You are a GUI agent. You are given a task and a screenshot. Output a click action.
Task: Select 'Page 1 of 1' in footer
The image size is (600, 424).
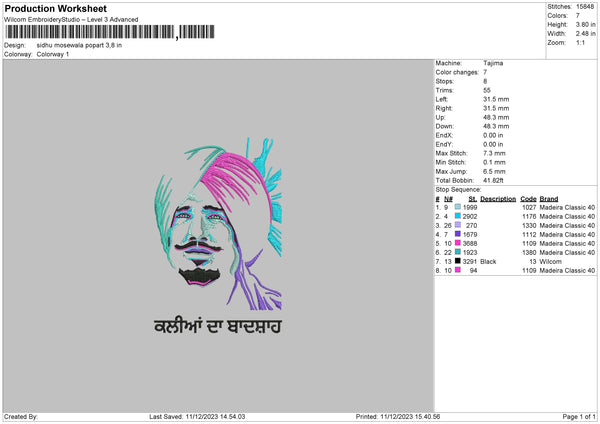[x=579, y=416]
